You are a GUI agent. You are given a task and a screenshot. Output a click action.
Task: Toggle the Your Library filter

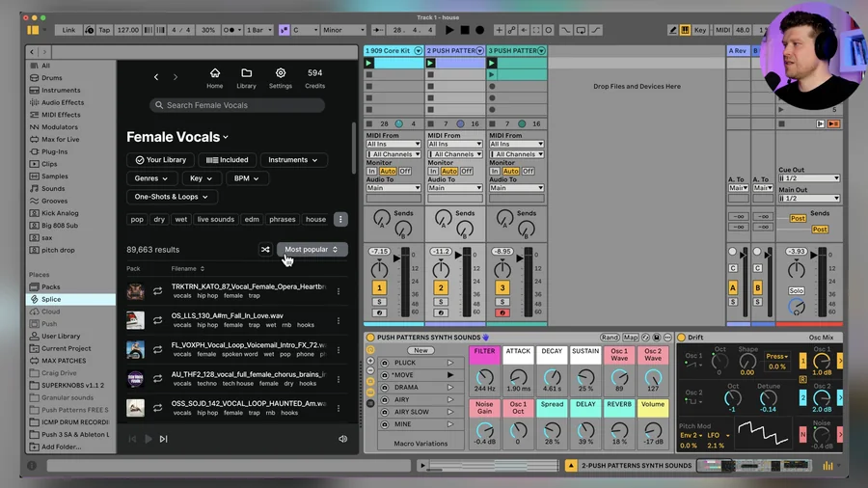coord(160,160)
